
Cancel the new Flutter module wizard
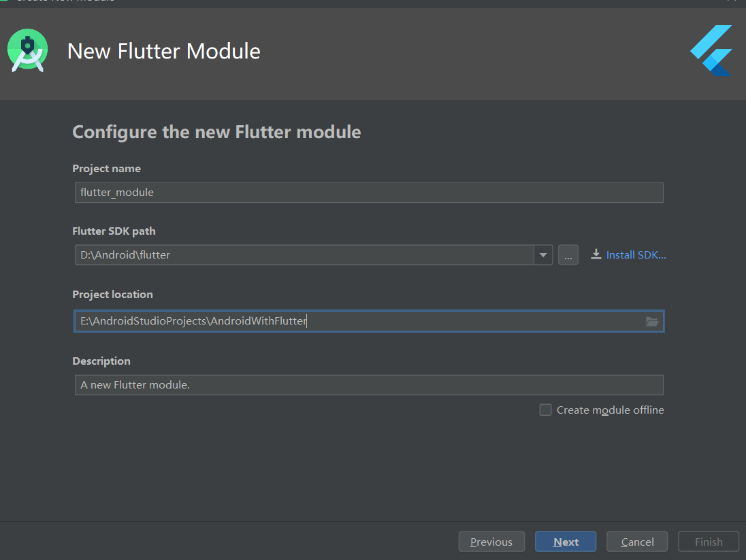637,542
